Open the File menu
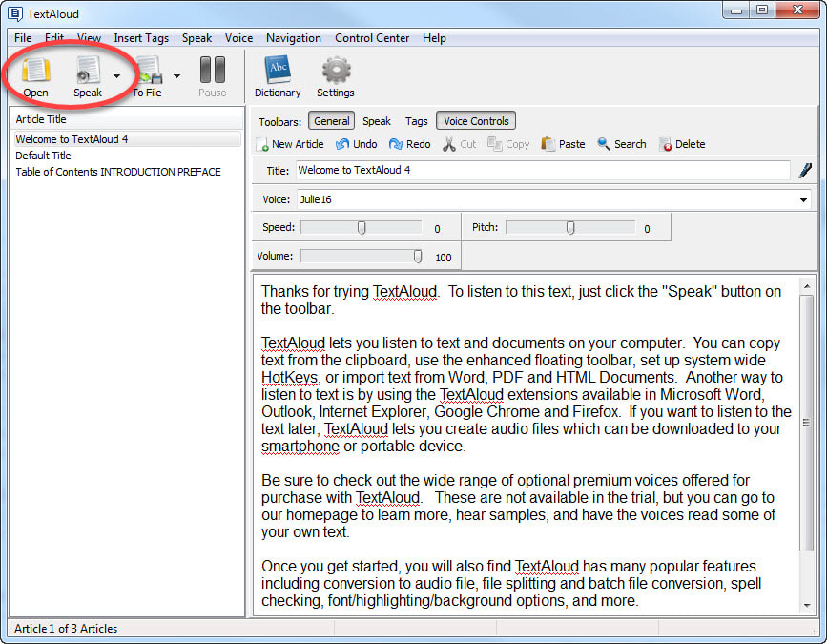This screenshot has height=644, width=827. coord(23,38)
